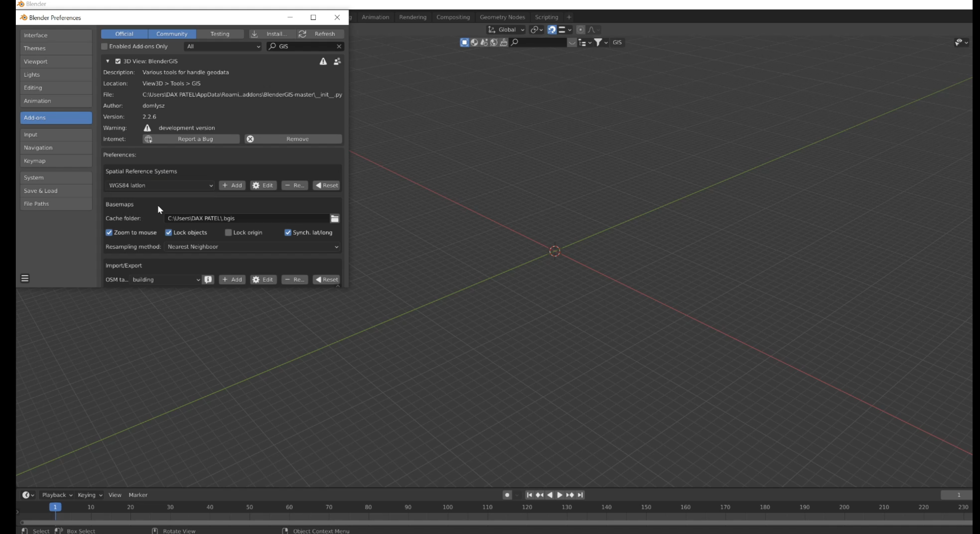The image size is (980, 534).
Task: Disable the Zoom to mouse checkbox
Action: pos(109,232)
